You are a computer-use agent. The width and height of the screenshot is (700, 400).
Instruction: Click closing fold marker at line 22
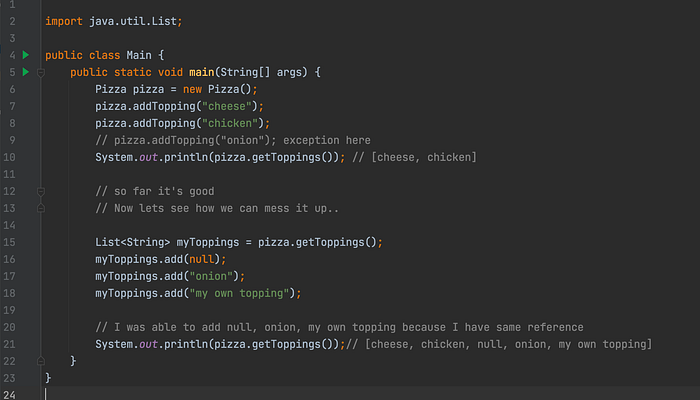(41, 361)
